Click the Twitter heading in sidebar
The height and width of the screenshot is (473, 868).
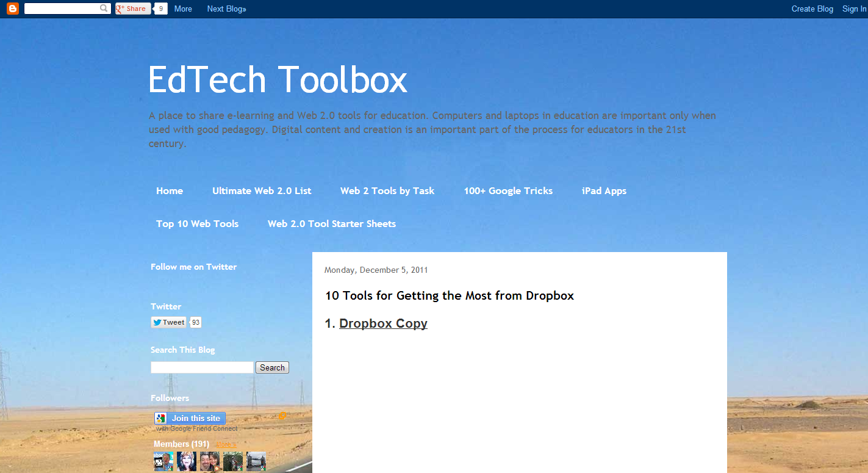coord(166,306)
